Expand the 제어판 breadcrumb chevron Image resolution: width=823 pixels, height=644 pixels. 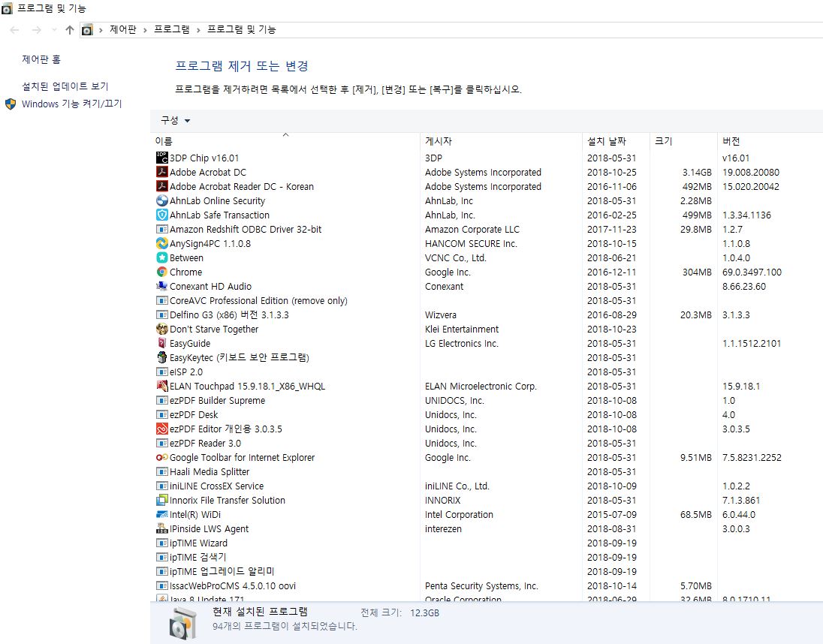(x=145, y=30)
